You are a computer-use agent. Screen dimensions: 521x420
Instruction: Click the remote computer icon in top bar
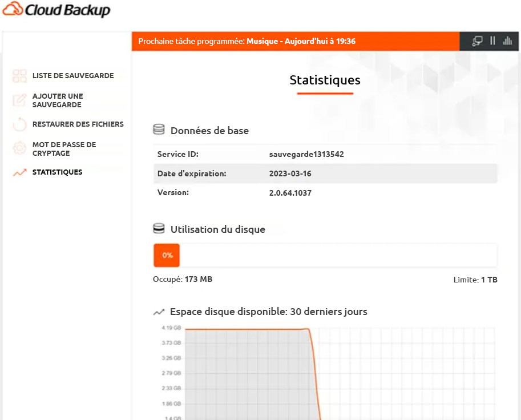[x=478, y=41]
